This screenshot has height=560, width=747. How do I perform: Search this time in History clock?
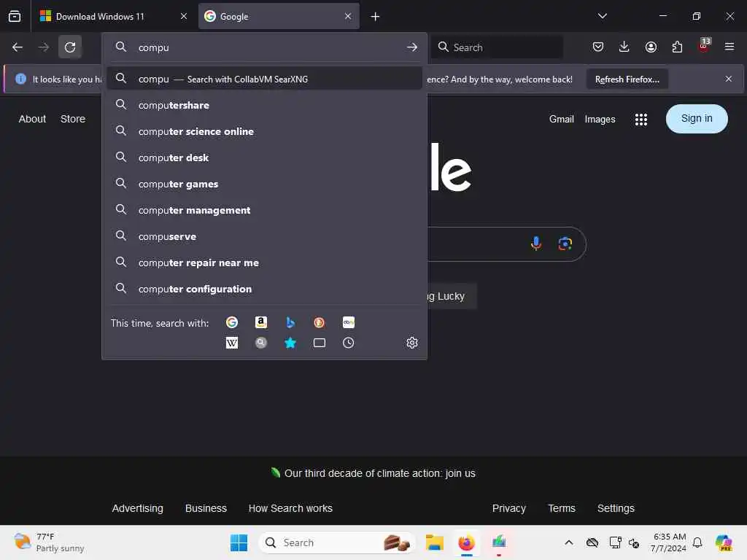[x=348, y=343]
